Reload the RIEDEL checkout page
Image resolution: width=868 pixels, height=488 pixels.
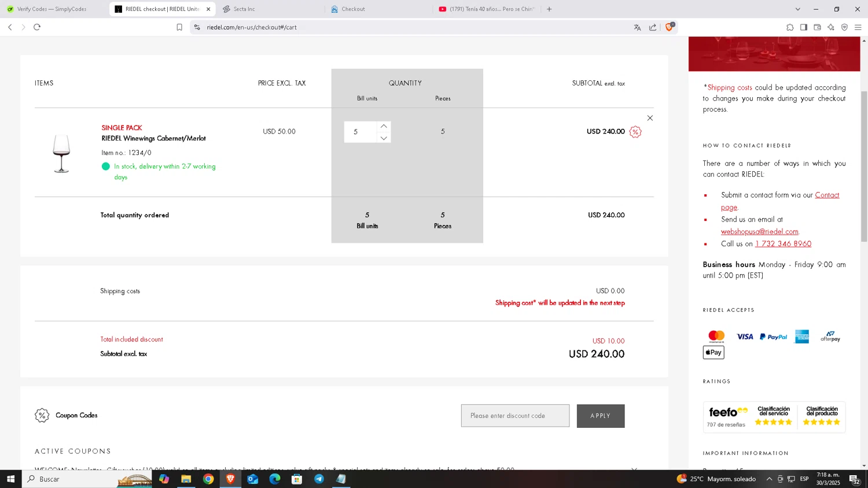[37, 27]
